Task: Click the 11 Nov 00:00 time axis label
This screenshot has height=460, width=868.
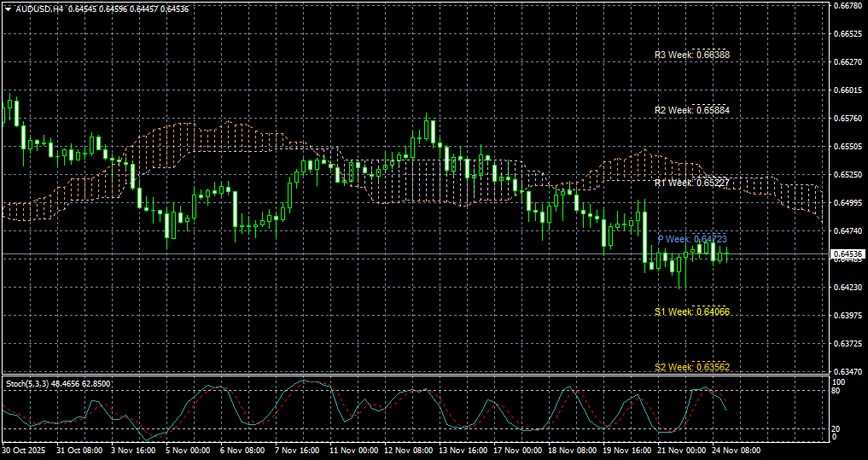Action: (353, 451)
